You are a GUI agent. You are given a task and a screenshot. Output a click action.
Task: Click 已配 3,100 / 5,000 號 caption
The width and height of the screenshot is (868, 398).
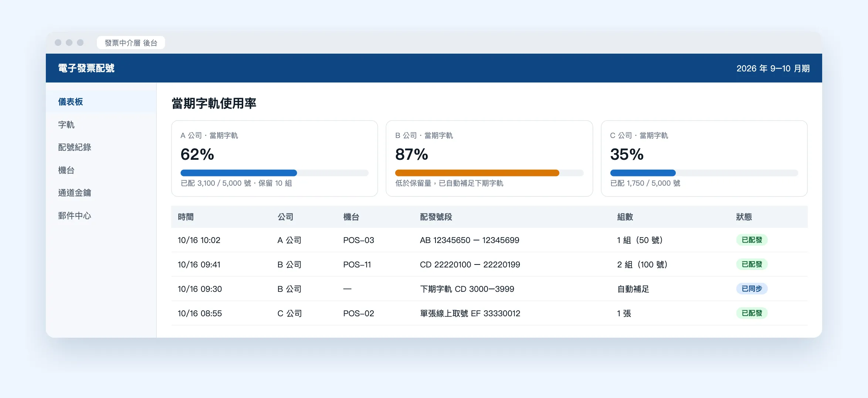tap(216, 183)
